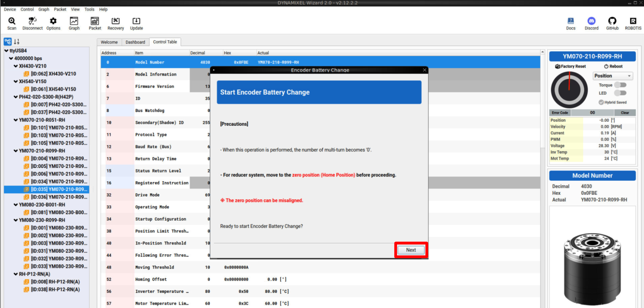
Task: Open the Options gear icon
Action: (x=53, y=21)
